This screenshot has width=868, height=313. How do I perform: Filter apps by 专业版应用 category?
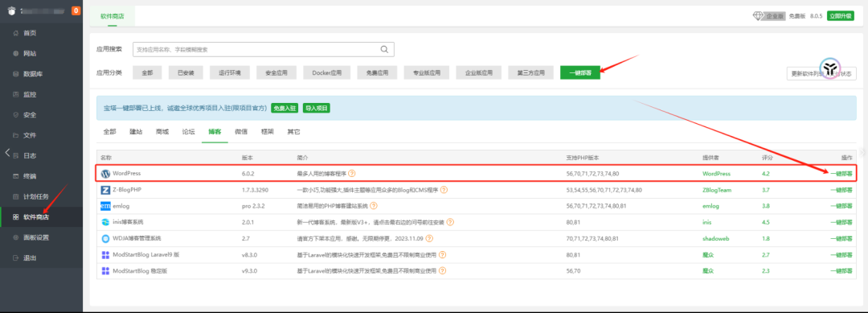pyautogui.click(x=426, y=72)
